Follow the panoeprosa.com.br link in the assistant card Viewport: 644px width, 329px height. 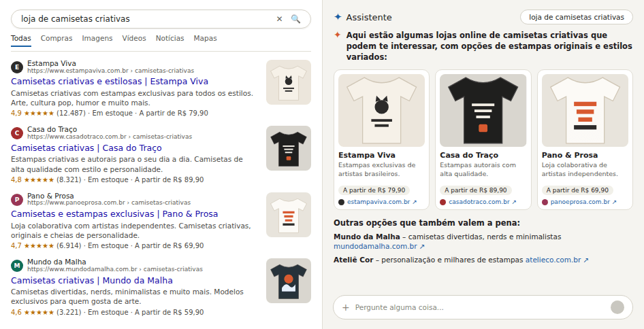(x=583, y=203)
